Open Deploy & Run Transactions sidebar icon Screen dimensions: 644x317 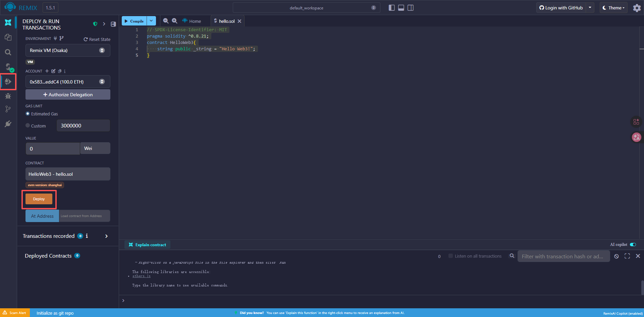click(x=8, y=82)
